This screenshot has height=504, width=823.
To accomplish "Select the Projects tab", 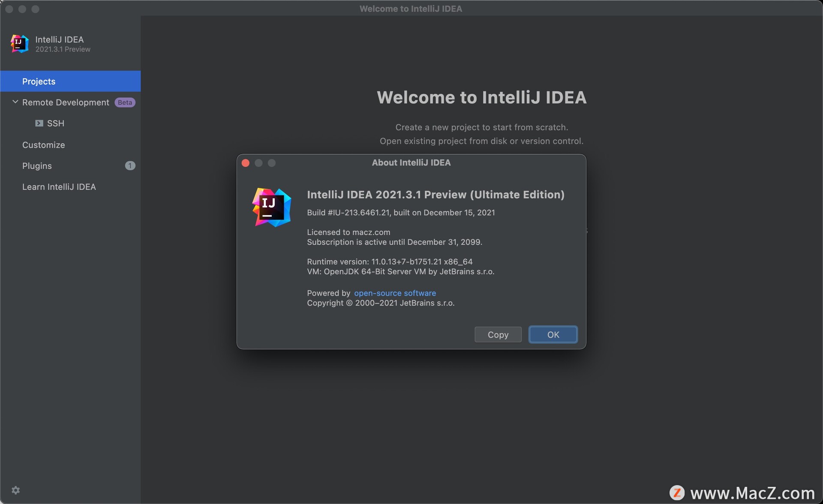I will coord(70,81).
